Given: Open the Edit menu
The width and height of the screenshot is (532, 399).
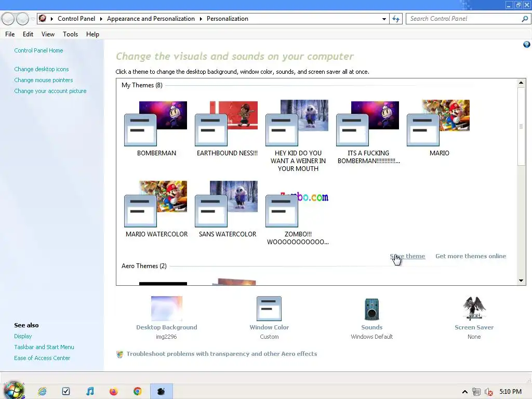Looking at the screenshot, I should click(28, 34).
